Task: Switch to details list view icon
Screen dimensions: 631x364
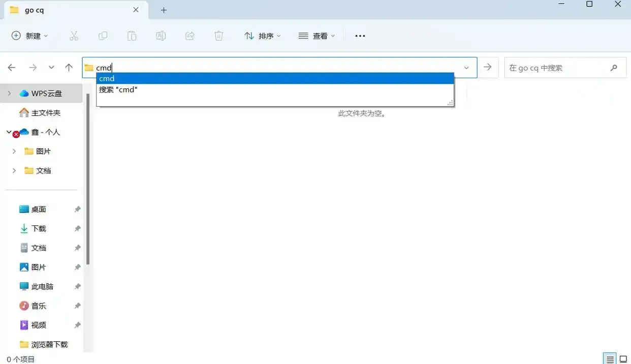Action: point(610,359)
